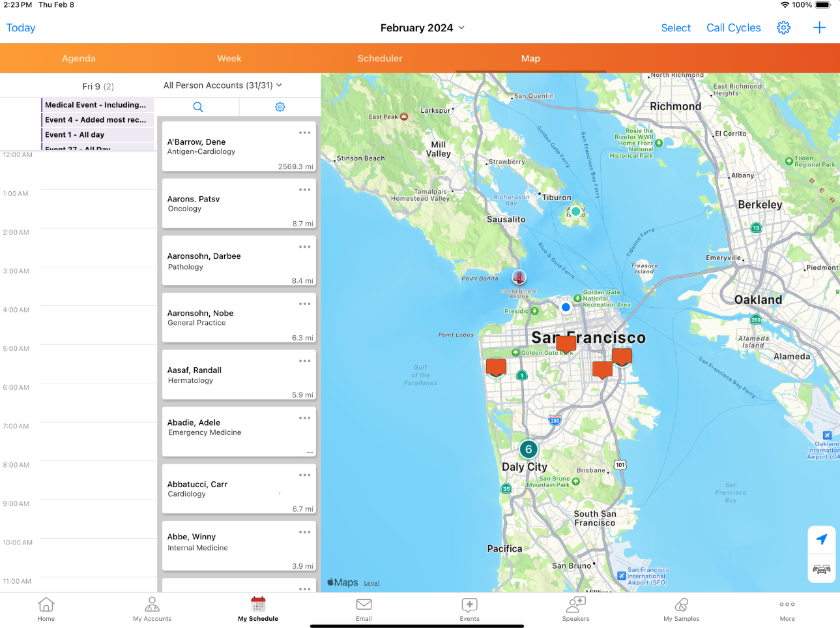Open Call Cycles
The height and width of the screenshot is (628, 840).
click(x=733, y=27)
